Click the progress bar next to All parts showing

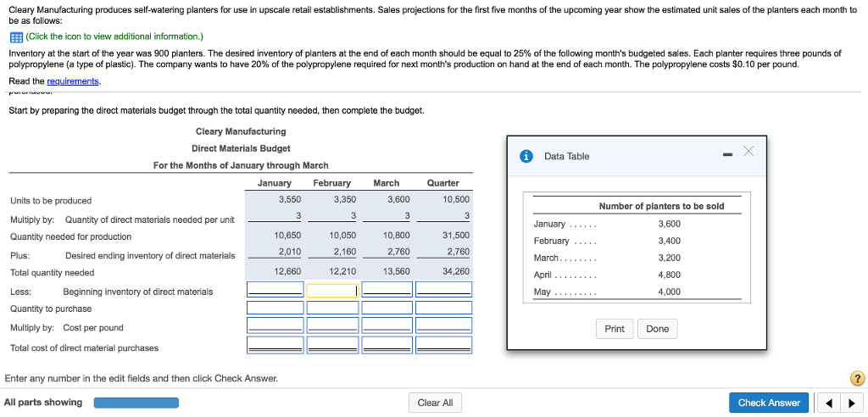136,403
